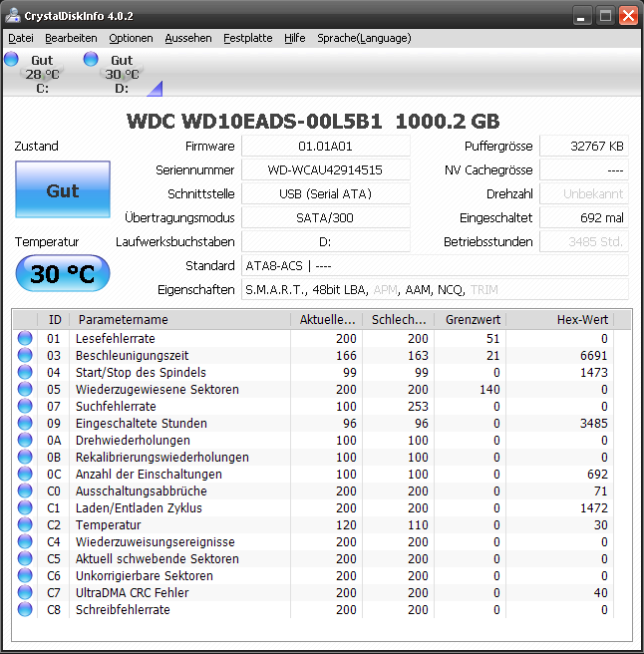The image size is (644, 654).
Task: Click status orb for Drehwiederholungen row
Action: pyautogui.click(x=25, y=440)
